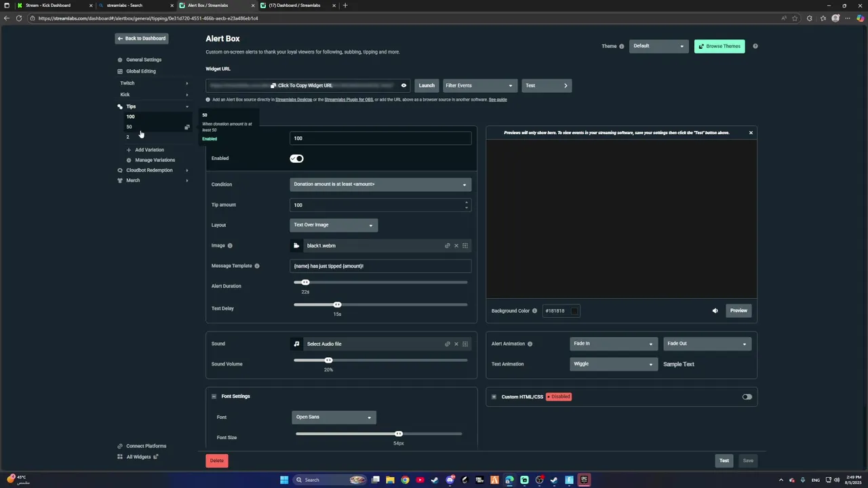Click the Preview button
The height and width of the screenshot is (488, 868).
tap(738, 310)
